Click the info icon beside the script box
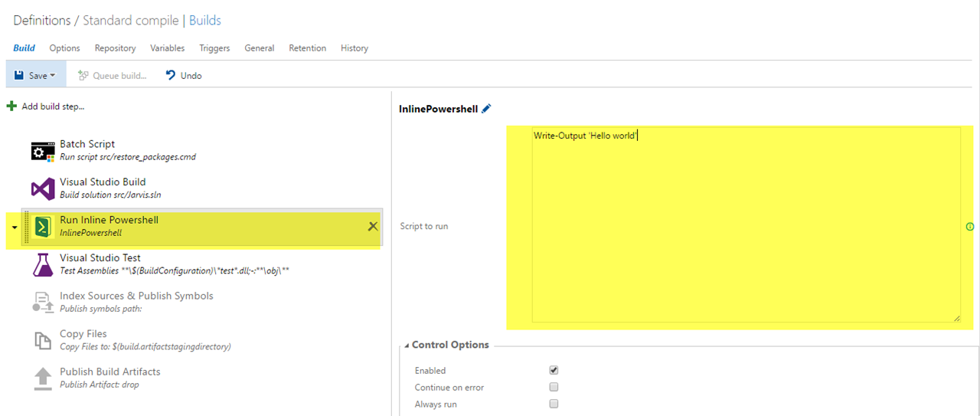980x416 pixels. point(969,227)
